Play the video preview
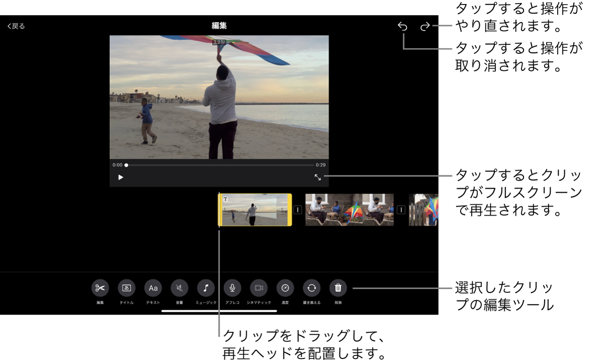601x364 pixels. click(x=121, y=177)
